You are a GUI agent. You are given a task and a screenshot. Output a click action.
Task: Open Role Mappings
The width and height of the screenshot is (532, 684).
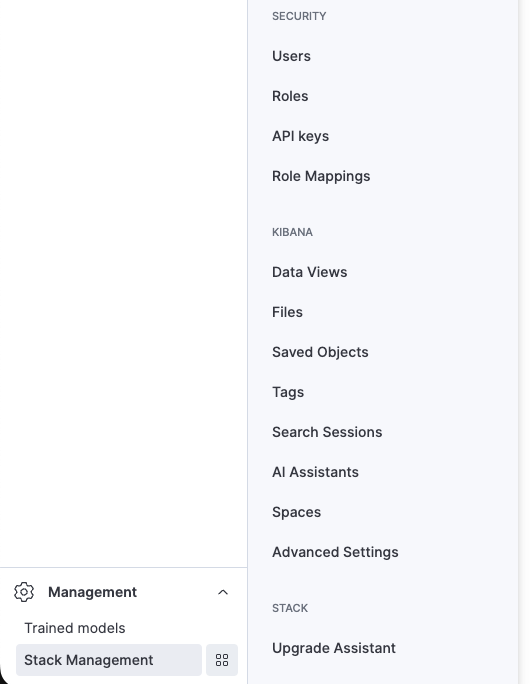[321, 176]
